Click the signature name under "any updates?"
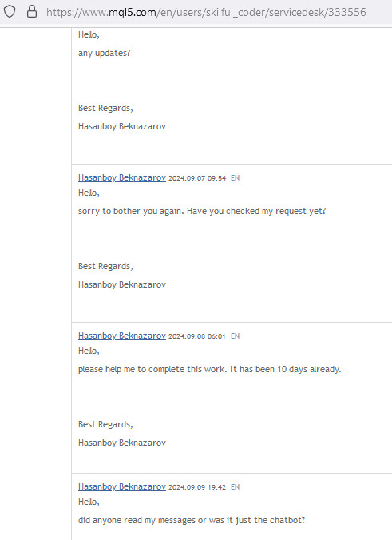The height and width of the screenshot is (540, 392). pos(122,126)
